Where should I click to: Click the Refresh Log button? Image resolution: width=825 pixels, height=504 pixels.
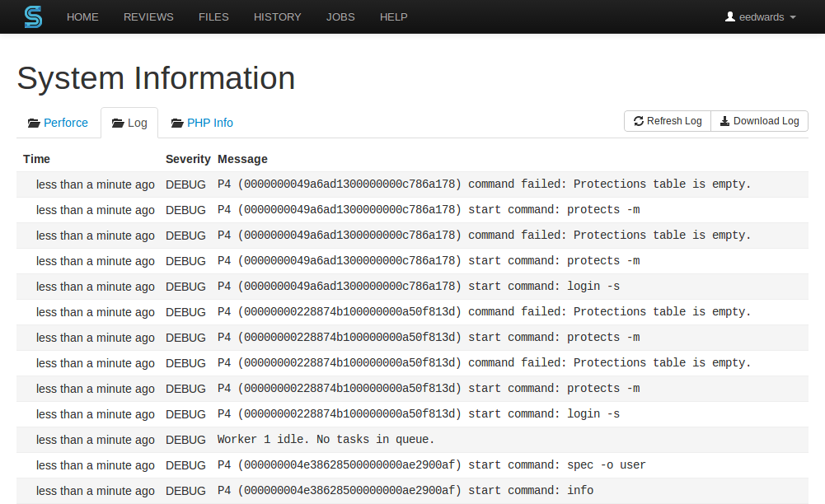coord(668,121)
